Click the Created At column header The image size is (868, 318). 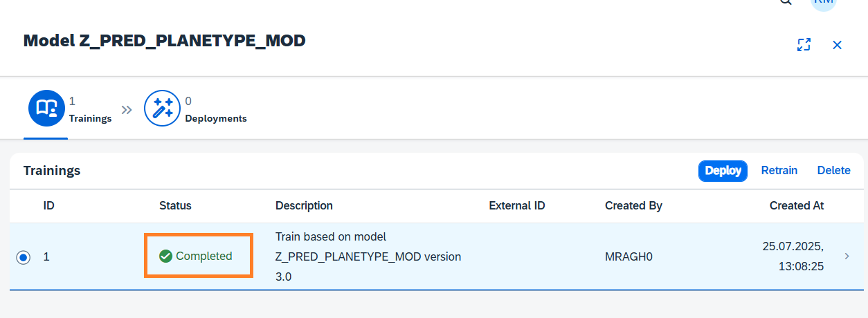click(x=796, y=205)
